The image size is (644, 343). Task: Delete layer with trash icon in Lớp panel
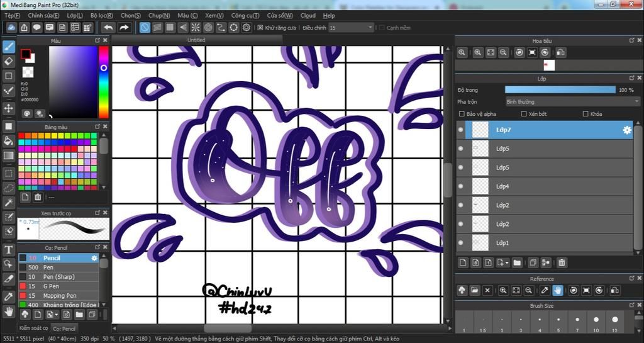[562, 262]
